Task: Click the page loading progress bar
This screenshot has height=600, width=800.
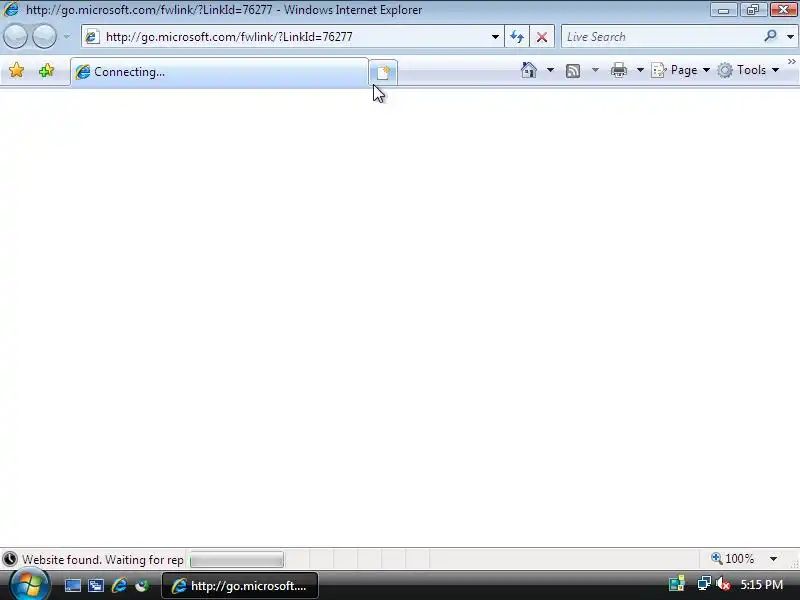Action: coord(237,560)
